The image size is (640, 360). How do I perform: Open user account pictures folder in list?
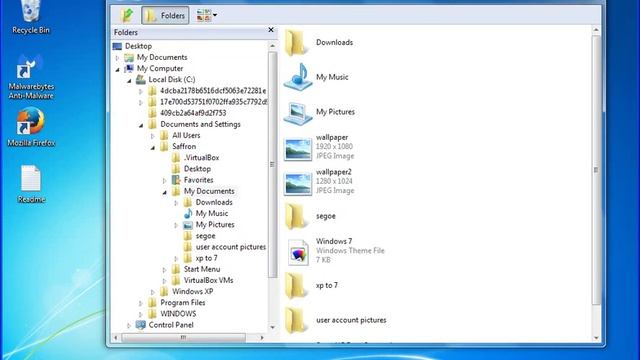pos(336,320)
